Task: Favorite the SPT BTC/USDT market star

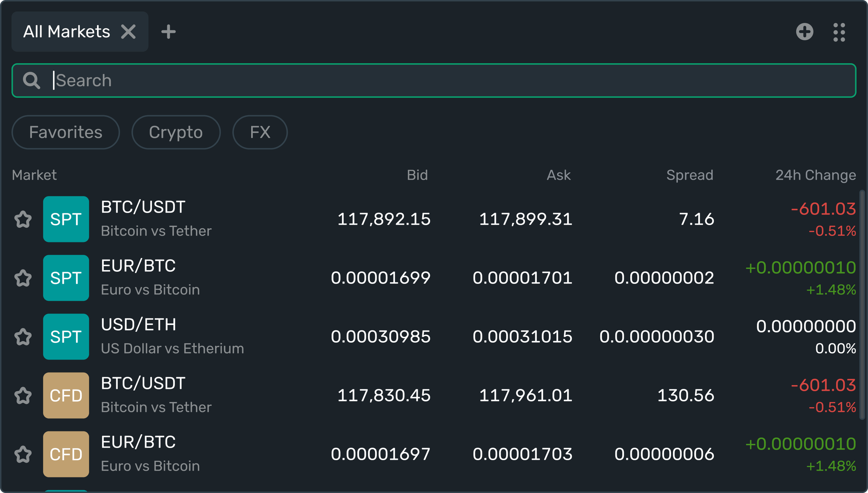Action: click(23, 219)
